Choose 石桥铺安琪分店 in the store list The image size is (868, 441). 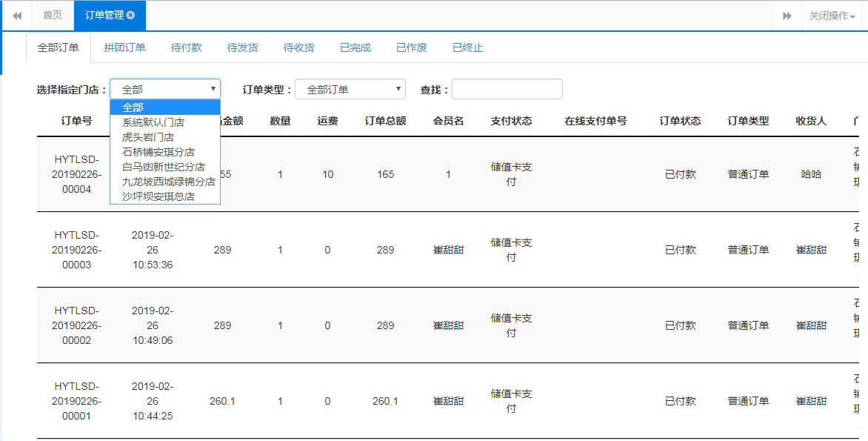click(x=165, y=152)
